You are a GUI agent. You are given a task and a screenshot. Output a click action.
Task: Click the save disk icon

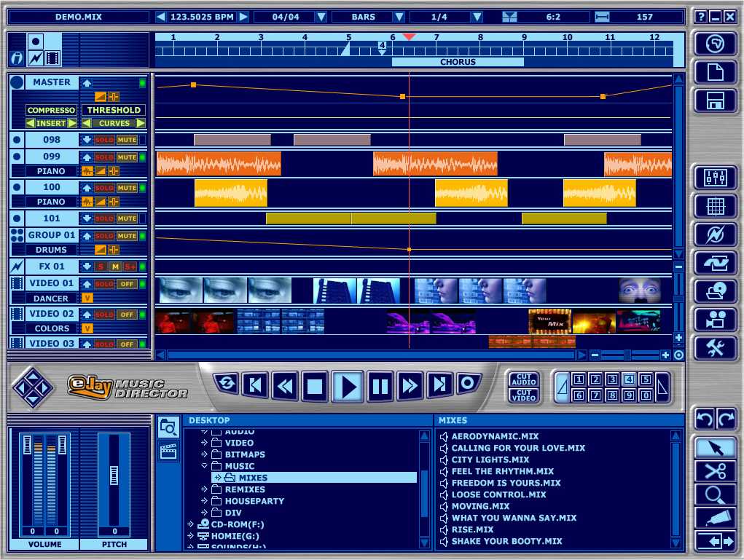pos(715,100)
